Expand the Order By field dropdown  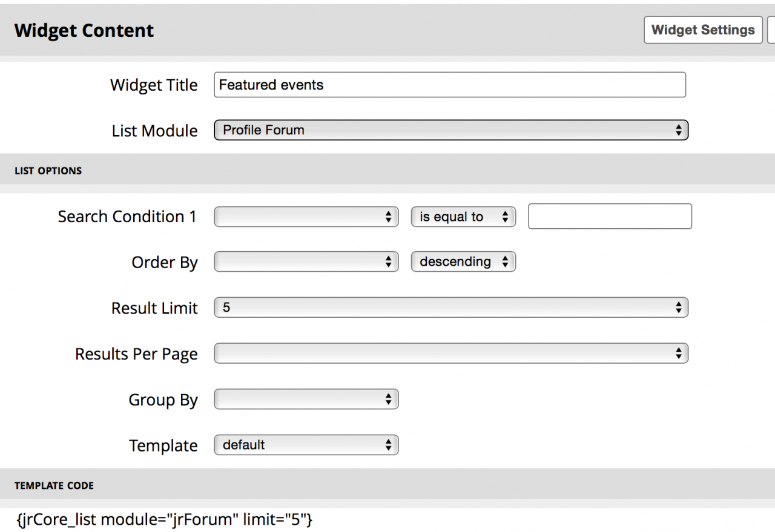coord(306,262)
